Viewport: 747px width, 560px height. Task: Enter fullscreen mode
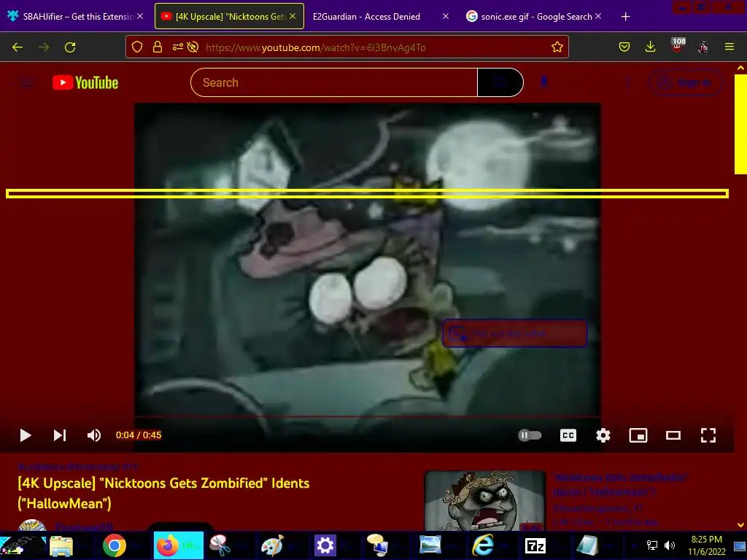click(708, 435)
